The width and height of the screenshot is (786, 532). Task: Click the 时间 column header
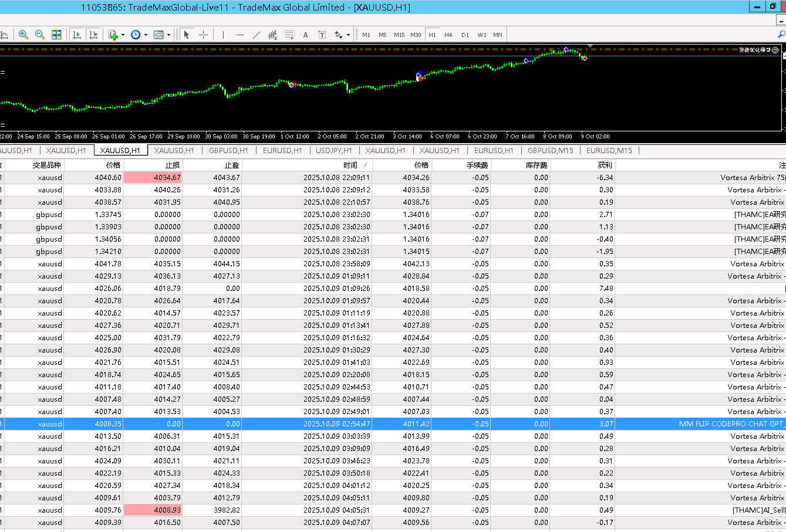[x=350, y=165]
